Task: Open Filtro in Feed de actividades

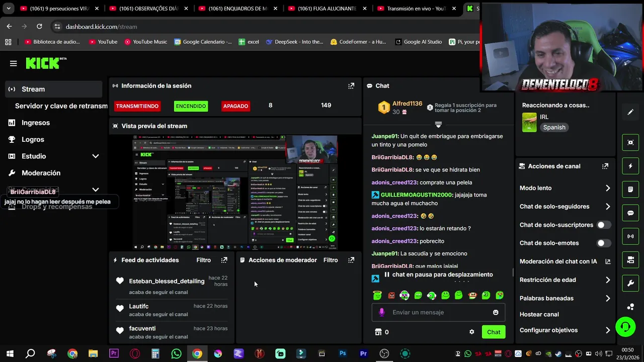Action: [203, 260]
